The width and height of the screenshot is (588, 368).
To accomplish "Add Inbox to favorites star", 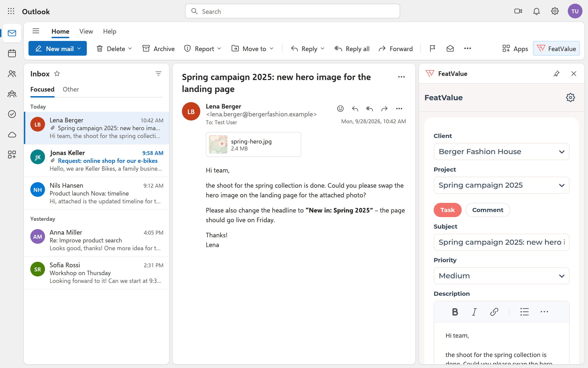I will pos(57,74).
